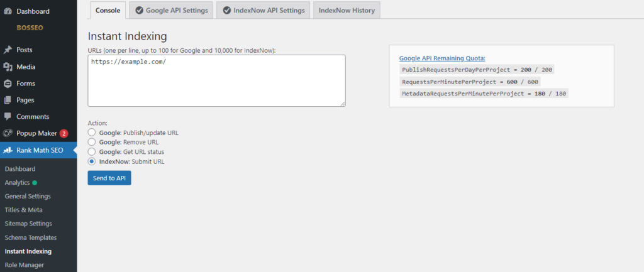This screenshot has height=272, width=644.
Task: Click the Posts pushpin icon
Action: click(8, 50)
